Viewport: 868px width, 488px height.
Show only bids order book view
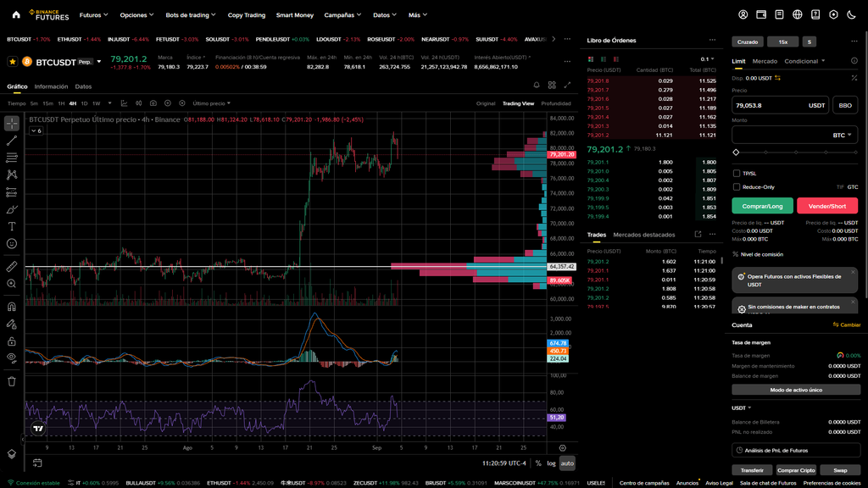pyautogui.click(x=604, y=59)
